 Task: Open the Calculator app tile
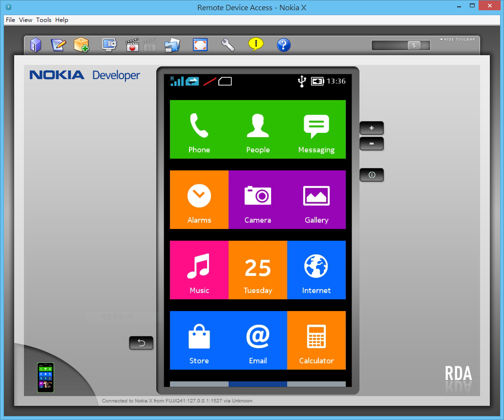(316, 340)
